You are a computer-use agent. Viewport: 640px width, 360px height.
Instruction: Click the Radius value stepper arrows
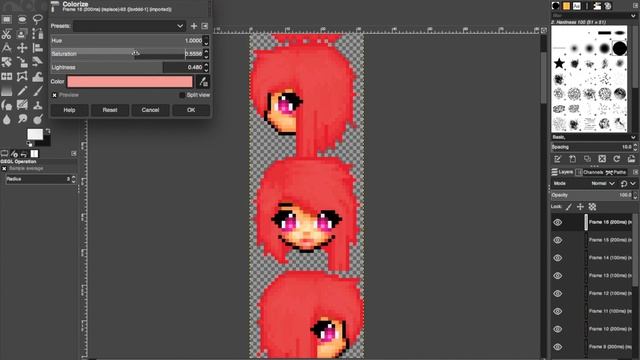73,179
